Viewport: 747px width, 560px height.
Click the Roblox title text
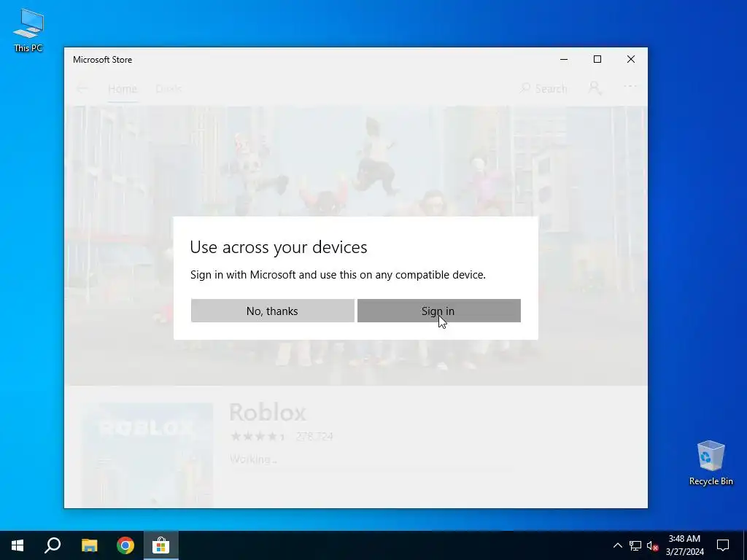267,413
